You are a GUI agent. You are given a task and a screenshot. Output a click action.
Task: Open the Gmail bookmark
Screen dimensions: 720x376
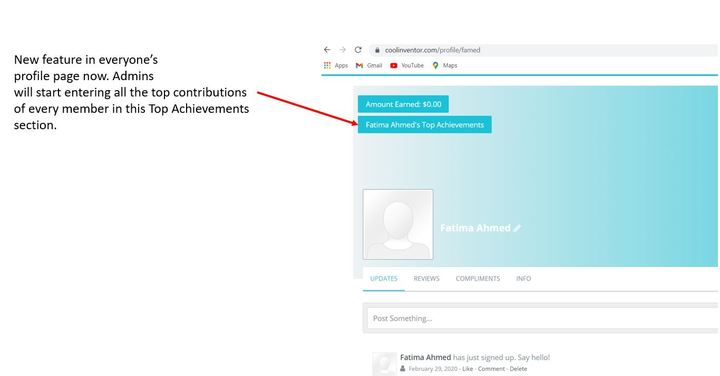(x=369, y=65)
